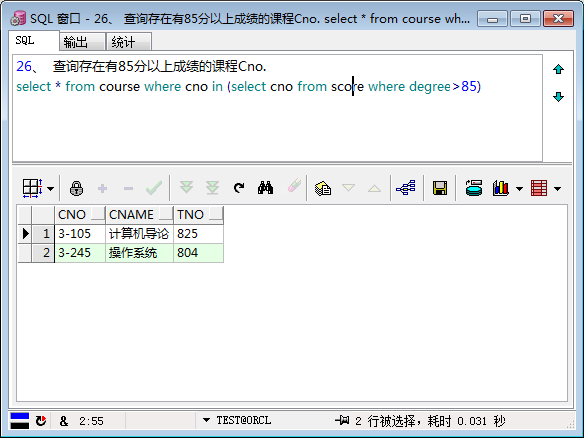
Task: Open the linked query tree icon
Action: 406,188
